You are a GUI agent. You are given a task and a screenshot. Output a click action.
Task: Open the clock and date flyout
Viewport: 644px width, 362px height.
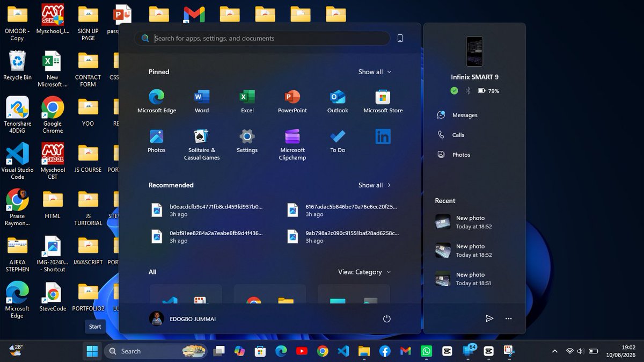tap(620, 351)
